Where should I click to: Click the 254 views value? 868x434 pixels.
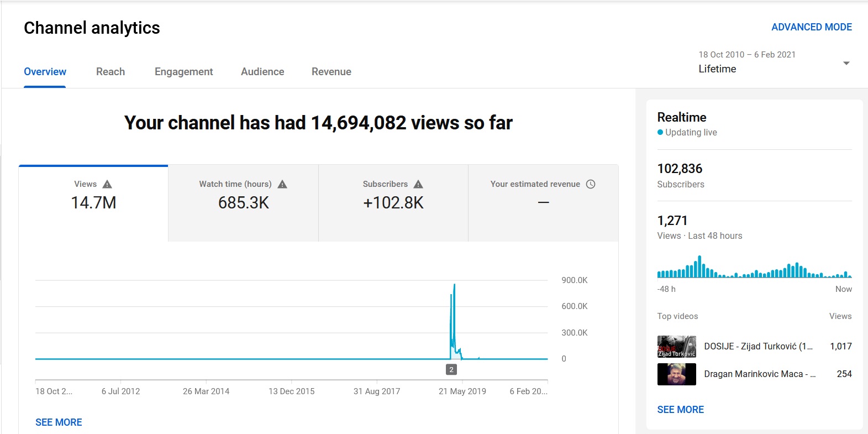[844, 374]
